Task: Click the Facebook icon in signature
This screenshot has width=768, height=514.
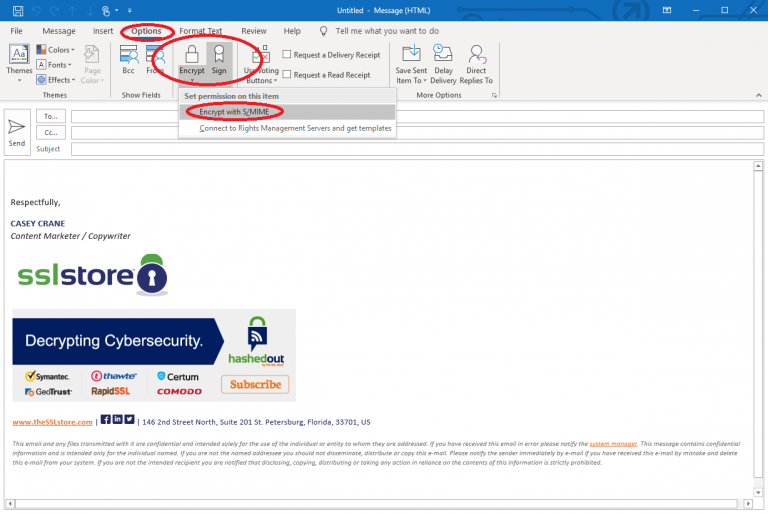Action: click(x=106, y=419)
